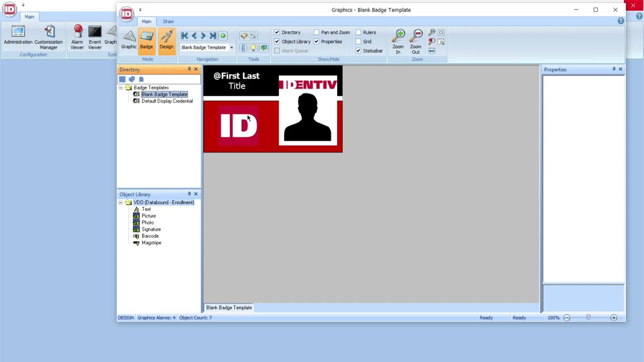
Task: Go to next item navigation arrow
Action: (203, 36)
